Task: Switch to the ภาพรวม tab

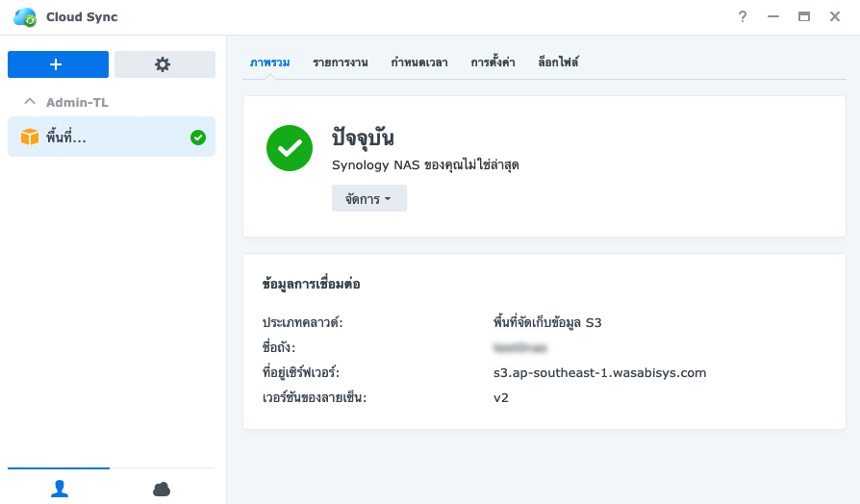Action: pos(270,63)
